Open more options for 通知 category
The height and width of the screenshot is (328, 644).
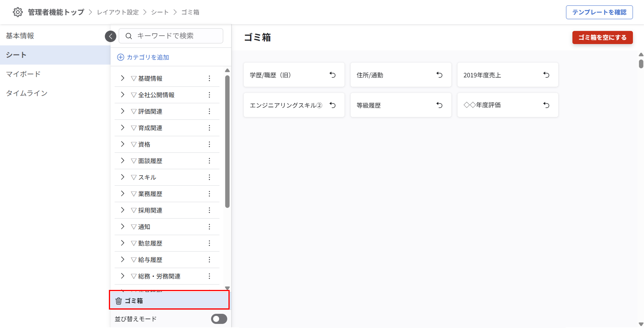pyautogui.click(x=209, y=227)
